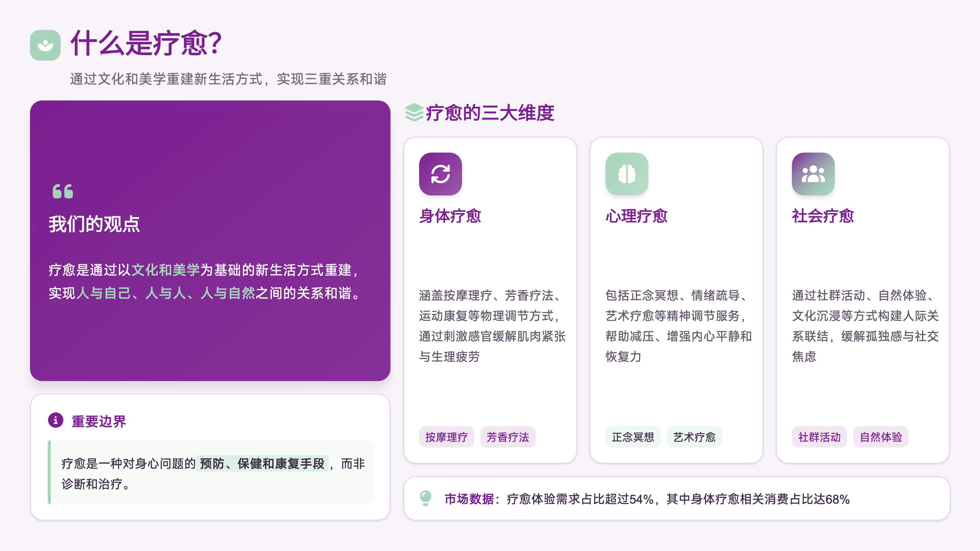Click the highlighted phrase 文化和美学
Viewport: 980px width, 551px height.
[x=166, y=270]
